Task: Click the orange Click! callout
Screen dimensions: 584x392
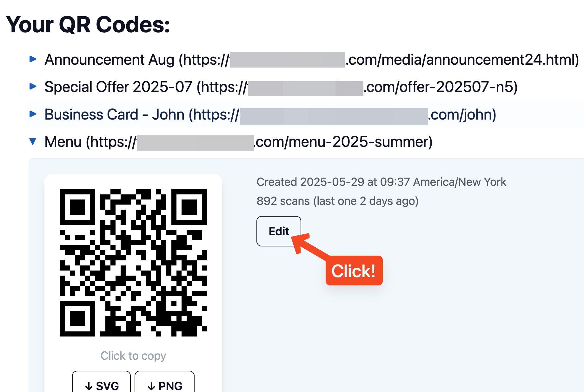Action: pos(354,270)
